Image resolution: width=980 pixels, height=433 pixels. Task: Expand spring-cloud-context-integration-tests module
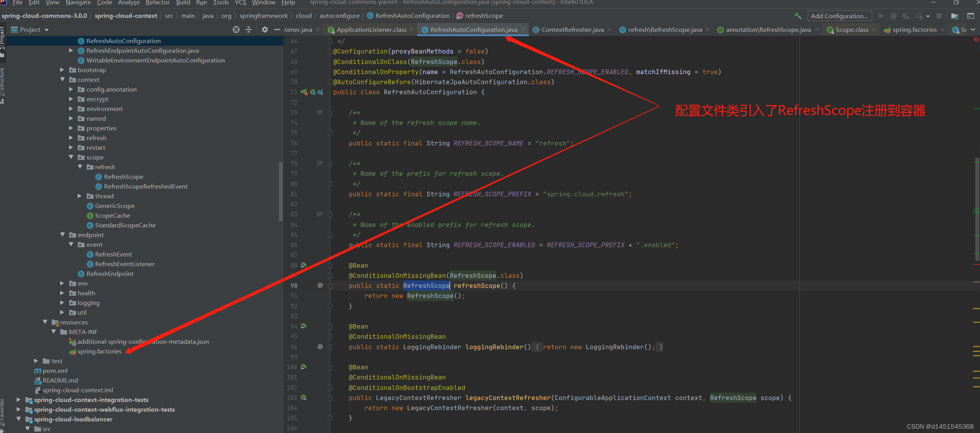click(x=18, y=400)
